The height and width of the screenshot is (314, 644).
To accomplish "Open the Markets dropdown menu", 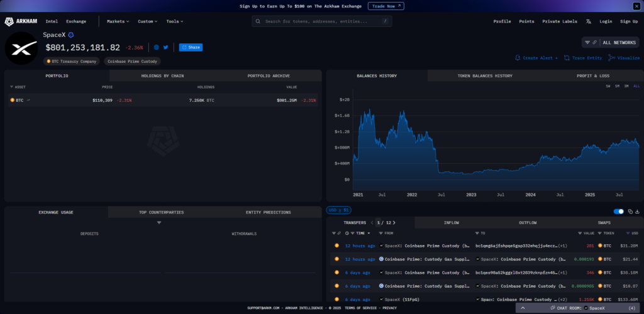I will click(x=118, y=21).
